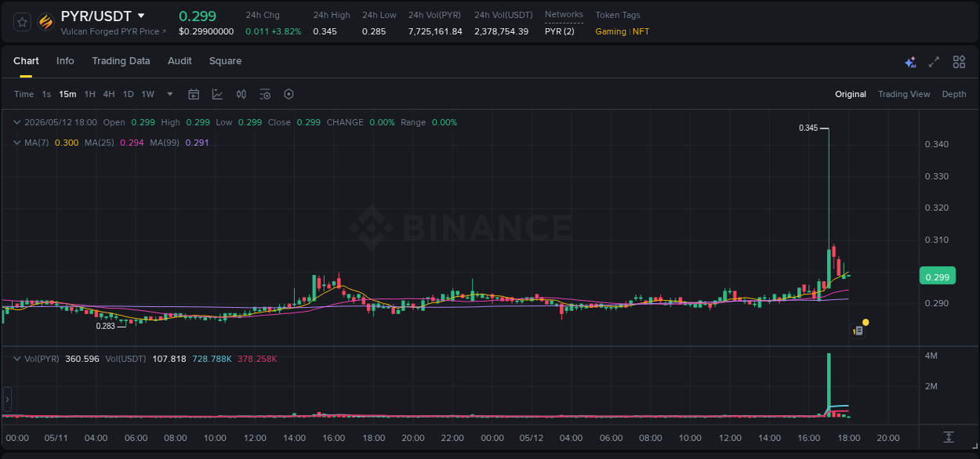Open the technical indicators line-chart icon
The width and height of the screenshot is (980, 459).
point(217,94)
